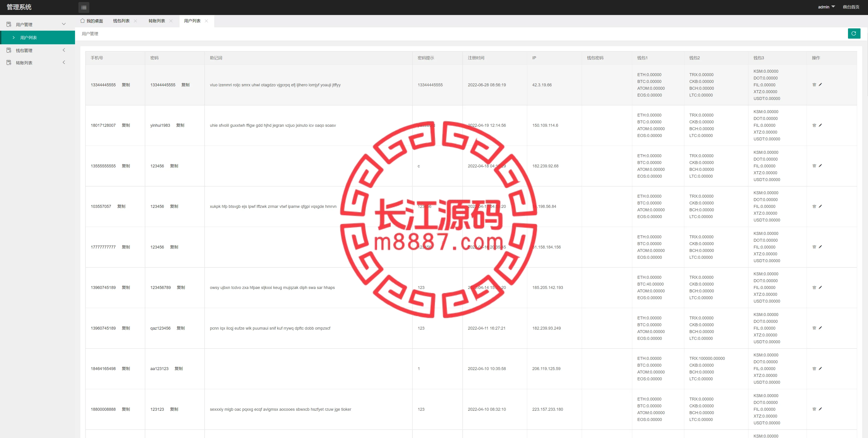Screen dimensions: 868x438
Task: Switch to the 转账列表 tab
Action: pyautogui.click(x=157, y=21)
